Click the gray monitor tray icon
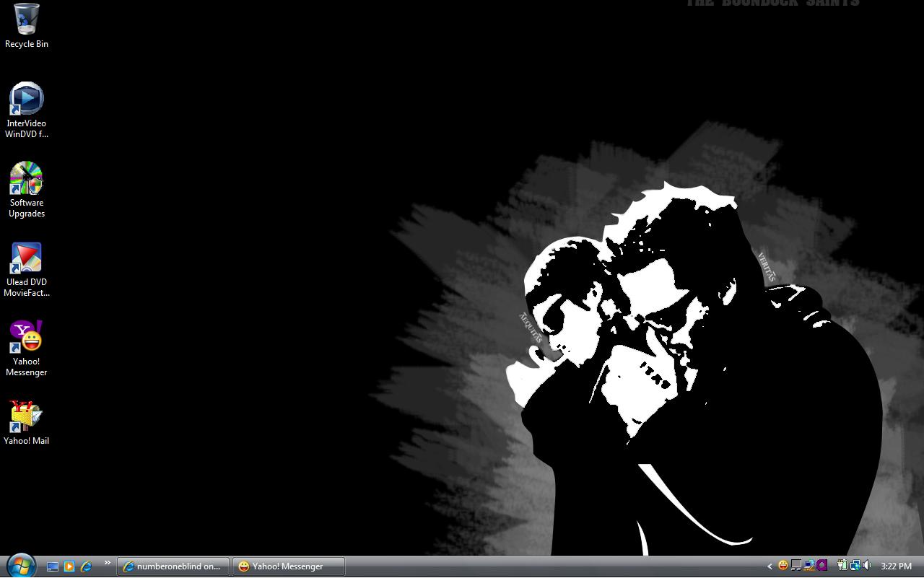Viewport: 924px width, 578px height. [796, 566]
